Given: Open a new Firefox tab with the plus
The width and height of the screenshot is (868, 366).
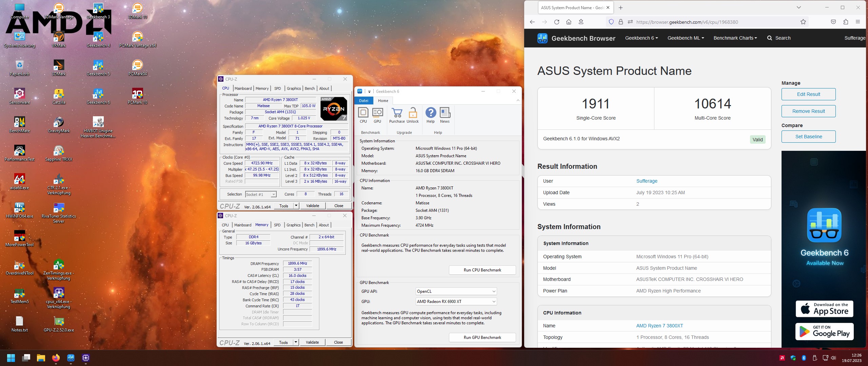Looking at the screenshot, I should click(620, 7).
